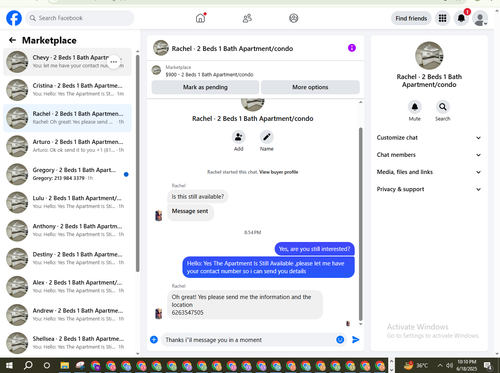This screenshot has width=500, height=373.
Task: Click the Name pencil edit icon
Action: (x=267, y=137)
